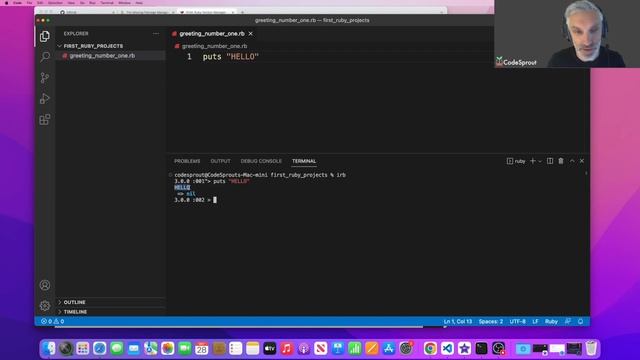Open Visual Studio Code from the Dock
This screenshot has height=360, width=640.
447,349
